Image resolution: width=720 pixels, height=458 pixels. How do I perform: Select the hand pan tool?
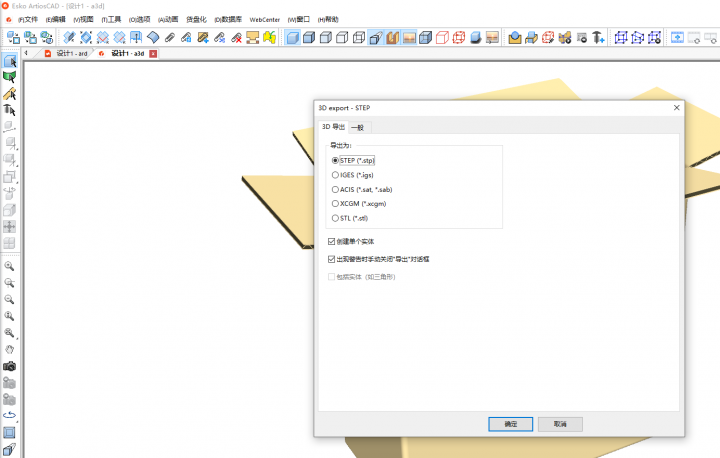point(9,349)
